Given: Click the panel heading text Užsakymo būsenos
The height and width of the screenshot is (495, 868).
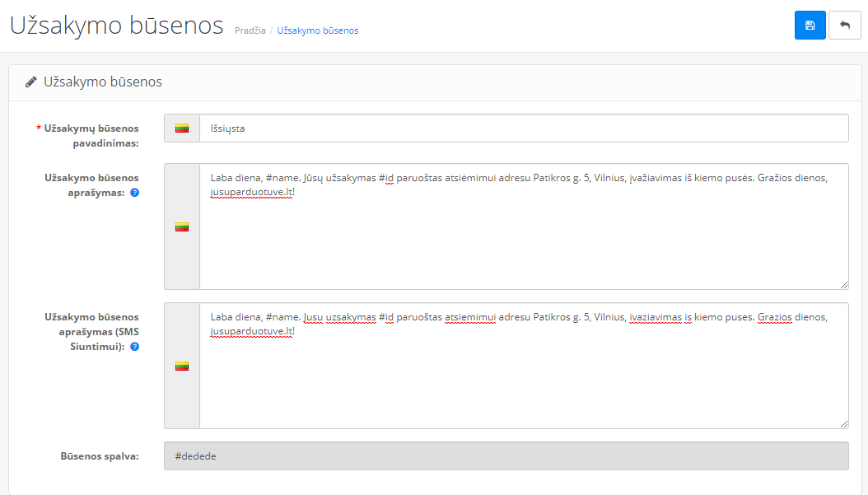Looking at the screenshot, I should [x=103, y=82].
